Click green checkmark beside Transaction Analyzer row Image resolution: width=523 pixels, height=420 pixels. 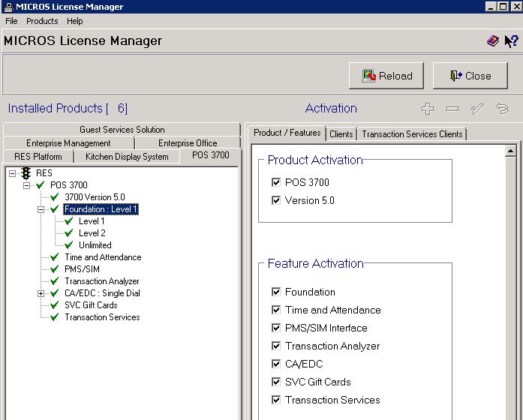54,281
